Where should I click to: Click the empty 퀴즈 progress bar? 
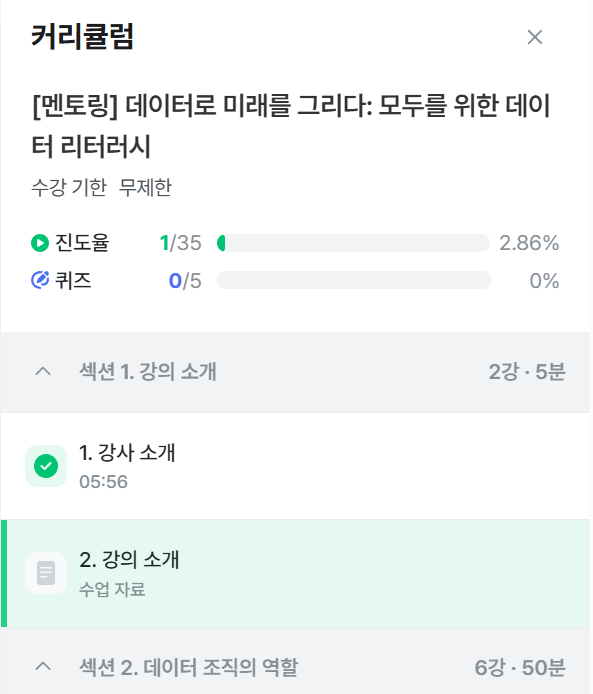(353, 280)
